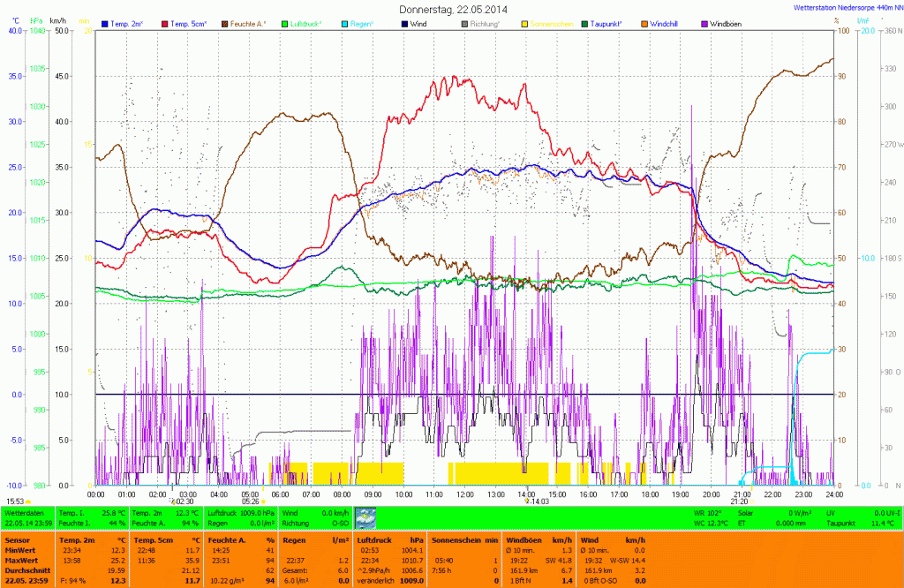Click the blue Temp. 2m legend square

106,22
